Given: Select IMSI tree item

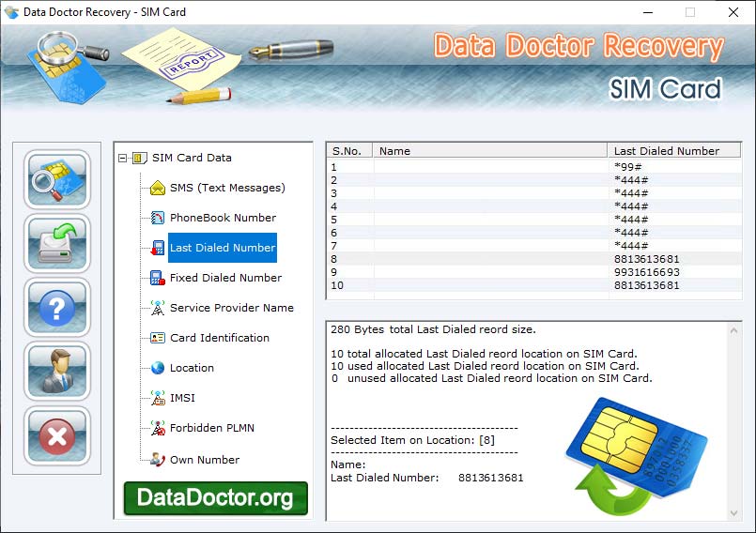Looking at the screenshot, I should [x=182, y=398].
